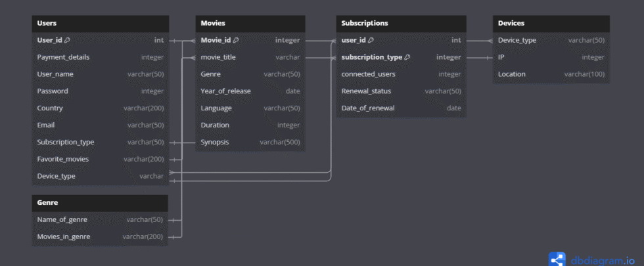The image size is (644, 266).
Task: Click the Favorite_movies row in Users table
Action: click(100, 159)
